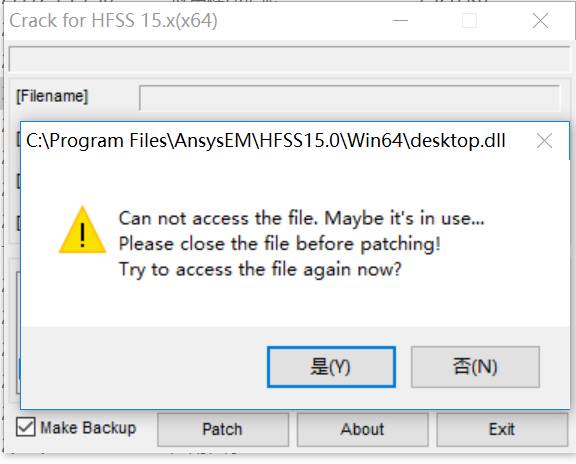Image resolution: width=576 pixels, height=464 pixels.
Task: Minimize the Crack for HFSS window
Action: 400,21
